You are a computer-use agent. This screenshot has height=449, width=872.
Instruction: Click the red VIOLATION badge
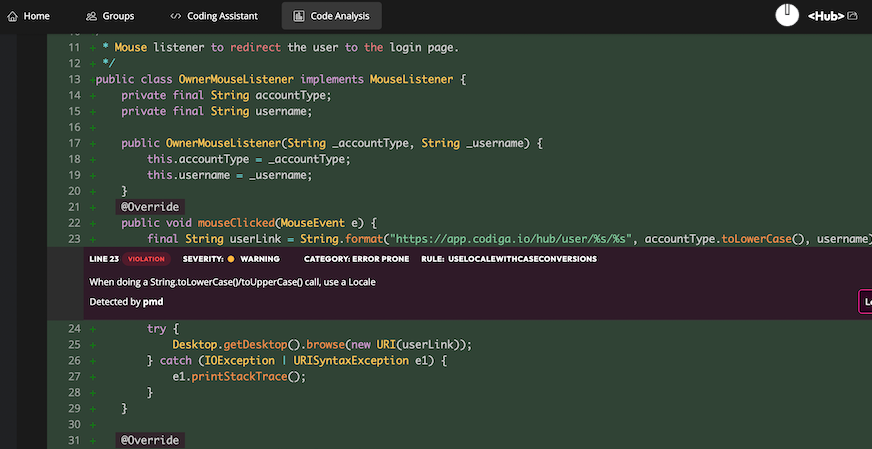pyautogui.click(x=147, y=259)
